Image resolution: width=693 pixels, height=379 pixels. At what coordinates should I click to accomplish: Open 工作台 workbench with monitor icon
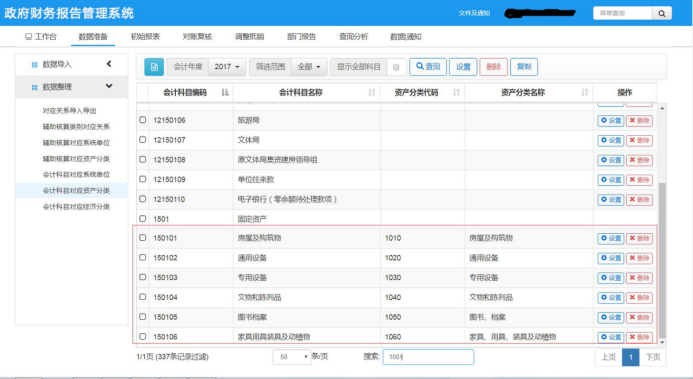(x=41, y=37)
